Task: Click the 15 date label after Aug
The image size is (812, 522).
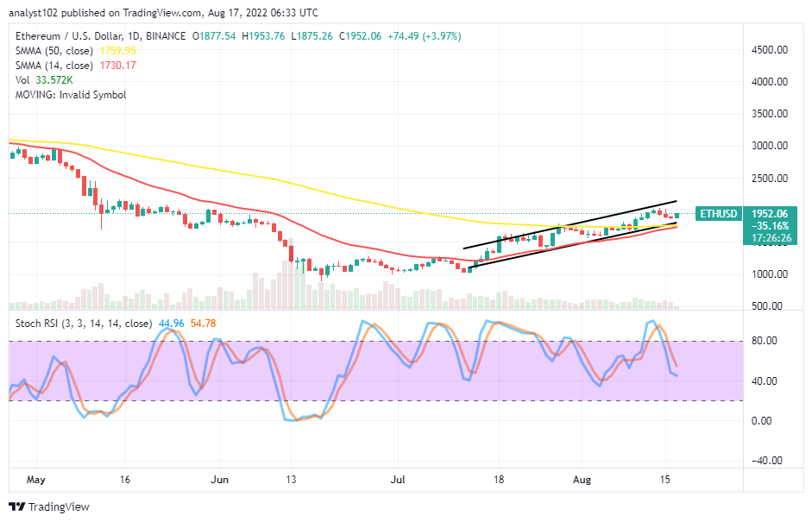Action: (x=665, y=480)
